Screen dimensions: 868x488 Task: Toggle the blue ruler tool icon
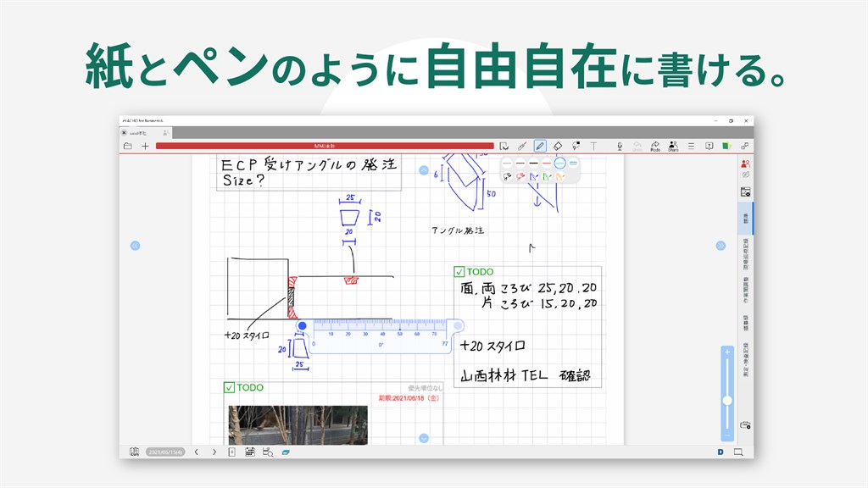286,452
